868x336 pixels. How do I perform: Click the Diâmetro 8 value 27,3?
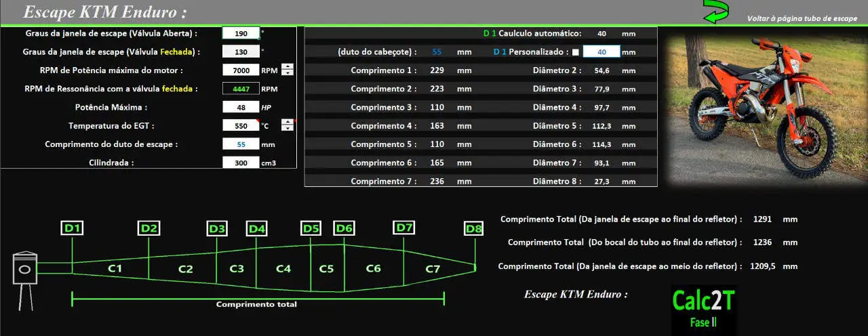coord(601,181)
